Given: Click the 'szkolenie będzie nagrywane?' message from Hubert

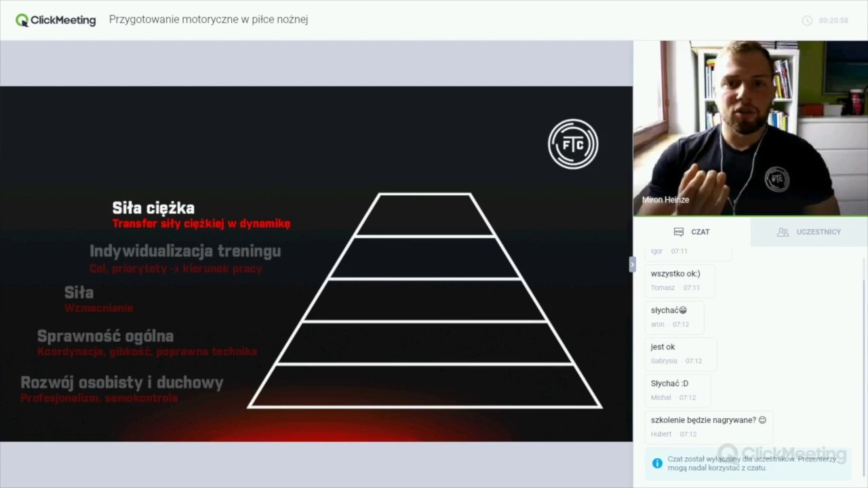Looking at the screenshot, I should click(x=709, y=426).
